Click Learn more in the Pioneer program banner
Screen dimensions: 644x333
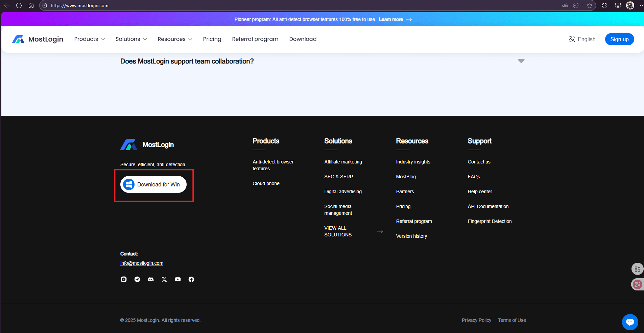391,19
